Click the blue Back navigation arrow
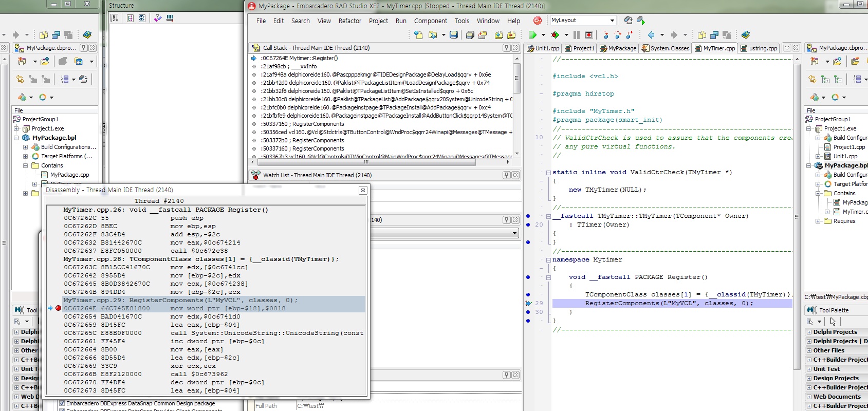868x411 pixels. coord(651,35)
